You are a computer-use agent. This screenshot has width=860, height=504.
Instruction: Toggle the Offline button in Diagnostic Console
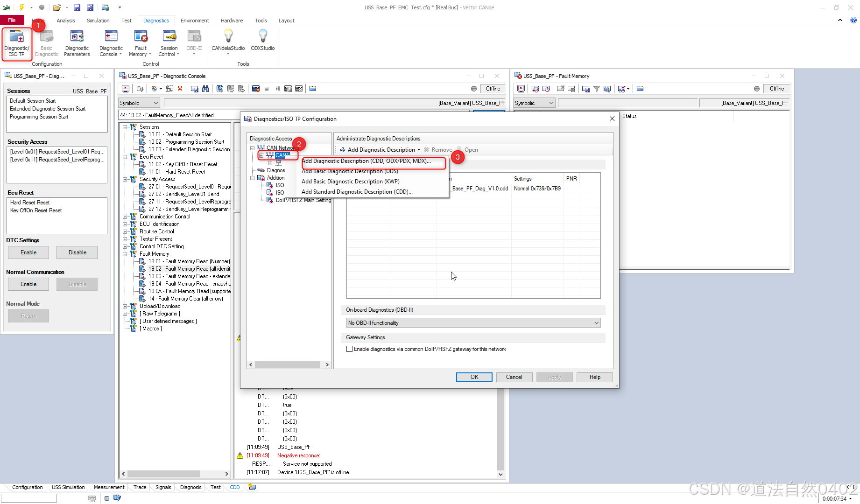493,89
